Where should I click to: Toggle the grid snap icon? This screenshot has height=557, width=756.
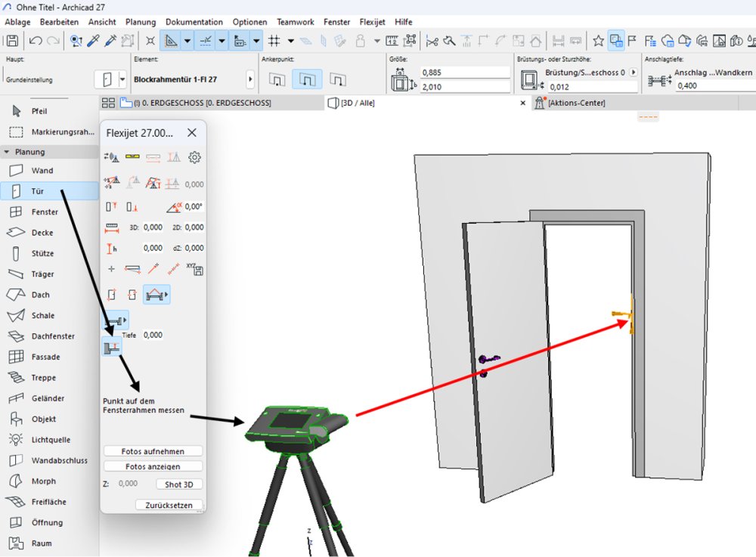point(274,41)
